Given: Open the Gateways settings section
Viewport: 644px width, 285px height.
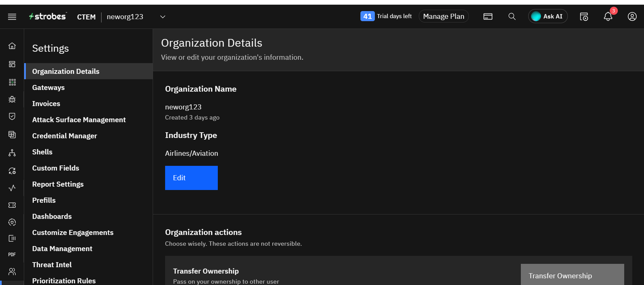Looking at the screenshot, I should [48, 88].
